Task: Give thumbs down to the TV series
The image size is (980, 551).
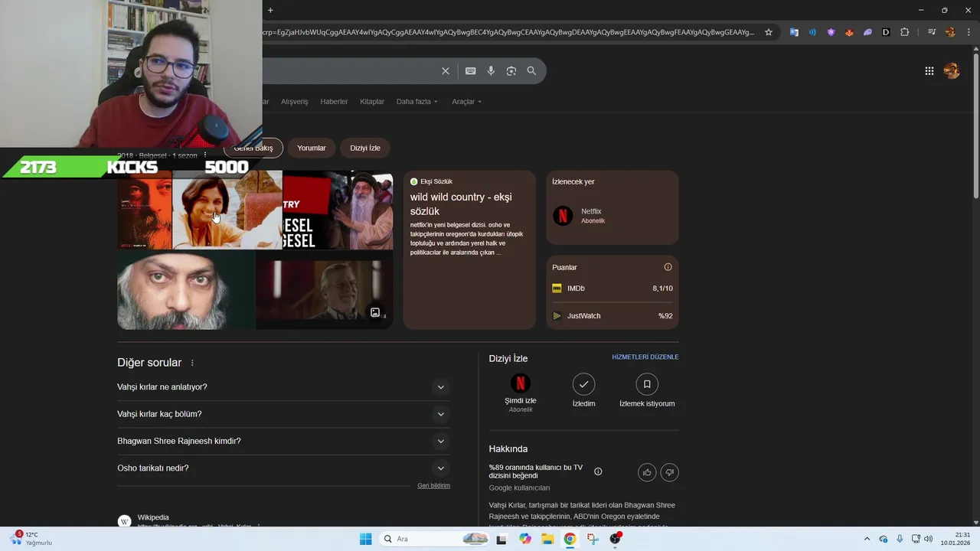Action: [669, 472]
